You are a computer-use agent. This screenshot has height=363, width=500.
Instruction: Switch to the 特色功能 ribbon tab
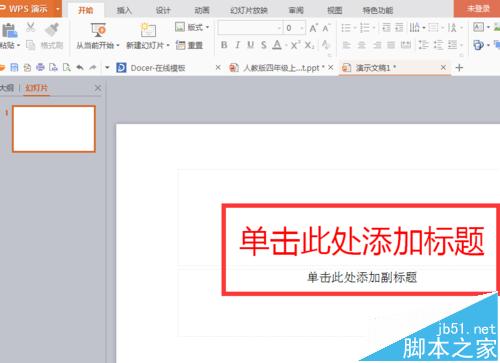pos(378,10)
